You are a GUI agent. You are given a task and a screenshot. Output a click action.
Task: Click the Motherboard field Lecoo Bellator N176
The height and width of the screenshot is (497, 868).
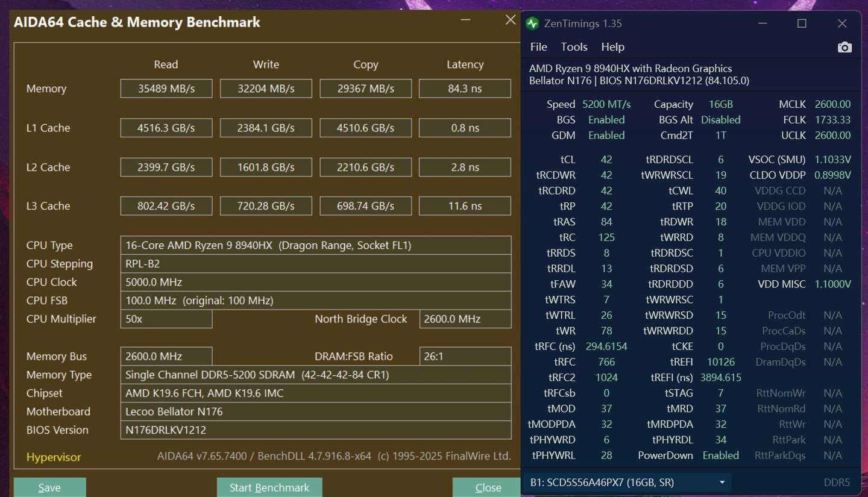coord(316,411)
